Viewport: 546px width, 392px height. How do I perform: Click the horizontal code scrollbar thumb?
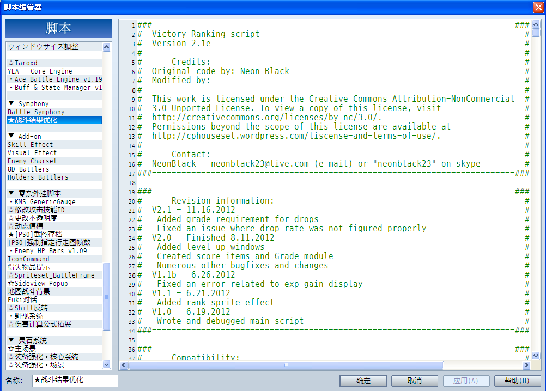point(286,365)
